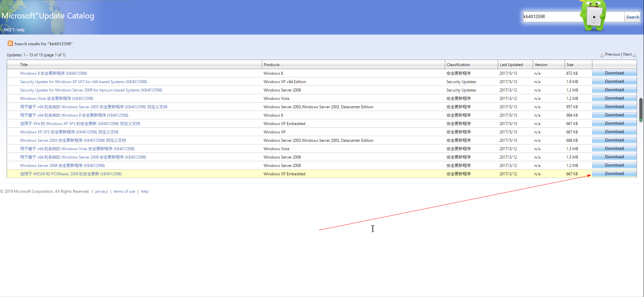Sort by Size column header
The image size is (644, 297).
570,65
